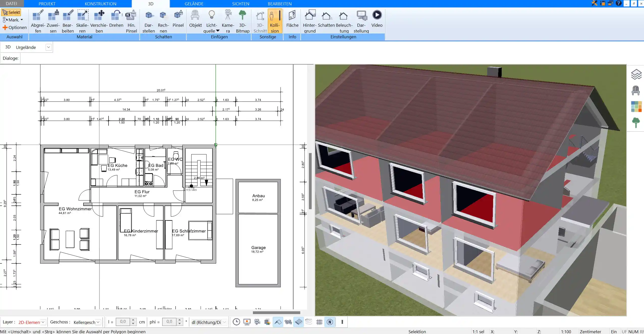Open the Bearbeiten material tool
This screenshot has width=644, height=334.
pos(68,21)
